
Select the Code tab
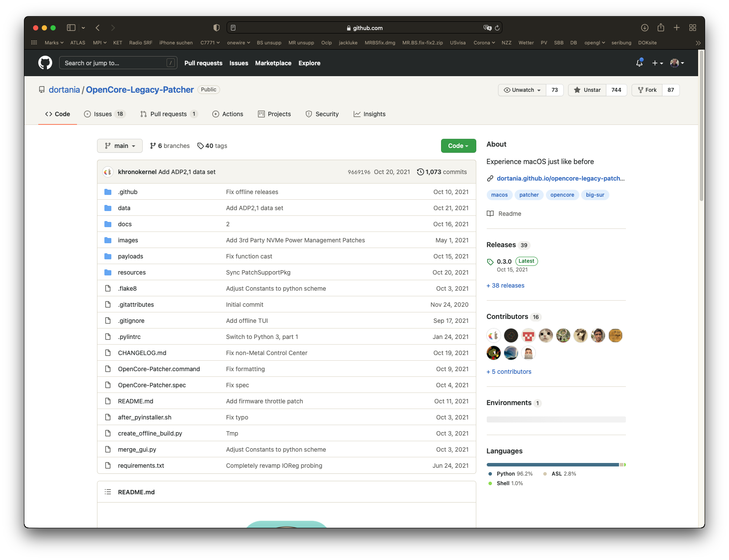pyautogui.click(x=57, y=114)
